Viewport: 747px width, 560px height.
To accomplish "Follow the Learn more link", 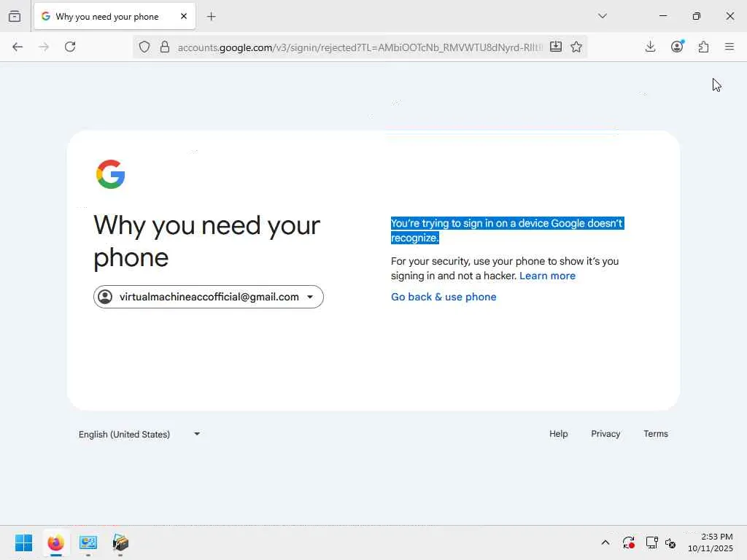I will coord(547,276).
